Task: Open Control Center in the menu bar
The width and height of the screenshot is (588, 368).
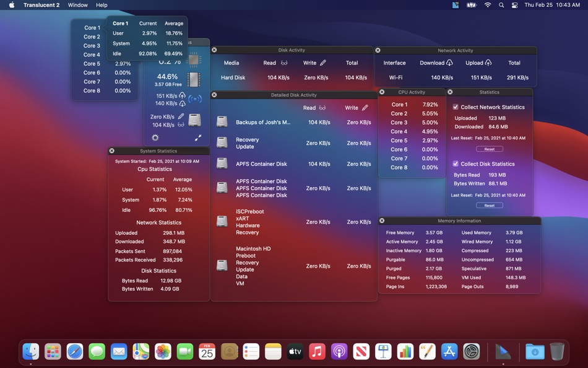Action: 514,5
